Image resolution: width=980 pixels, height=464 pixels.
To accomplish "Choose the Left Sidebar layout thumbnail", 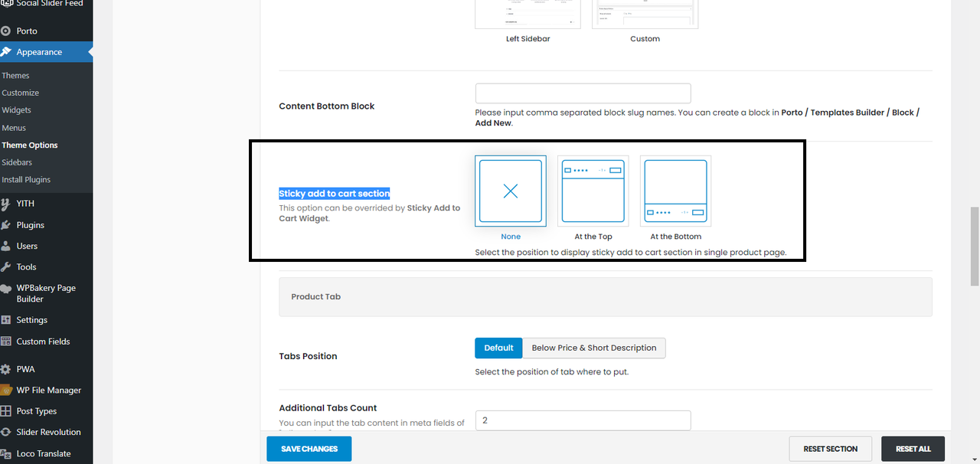I will pyautogui.click(x=528, y=14).
